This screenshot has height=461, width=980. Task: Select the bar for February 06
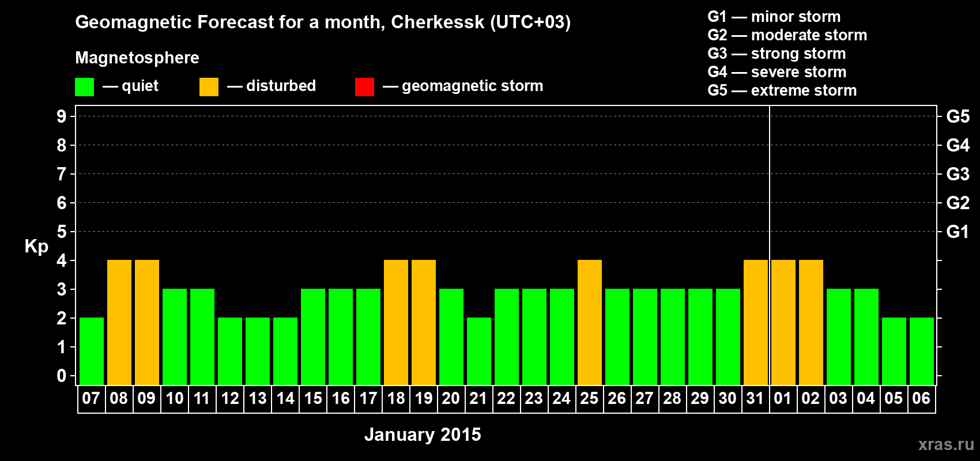pos(922,351)
